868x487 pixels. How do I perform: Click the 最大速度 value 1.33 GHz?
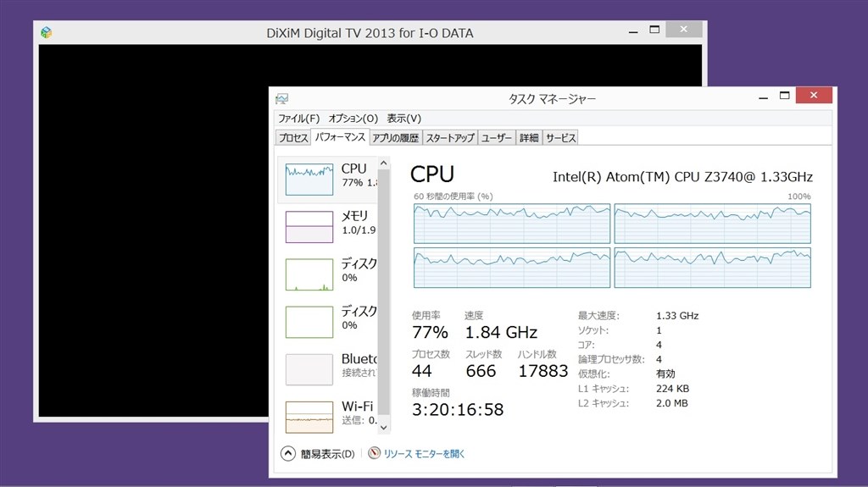677,316
